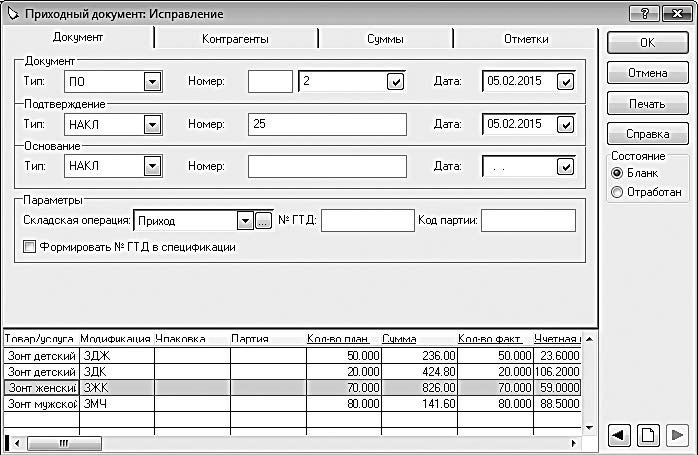Open calendar picker for Подтверждение date
Screen dimensions: 698x455
pyautogui.click(x=566, y=125)
